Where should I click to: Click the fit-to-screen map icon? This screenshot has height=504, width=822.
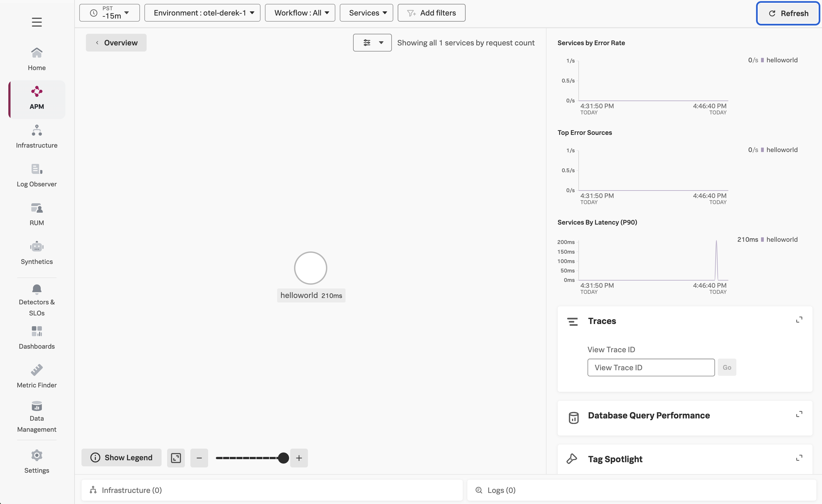click(x=176, y=458)
